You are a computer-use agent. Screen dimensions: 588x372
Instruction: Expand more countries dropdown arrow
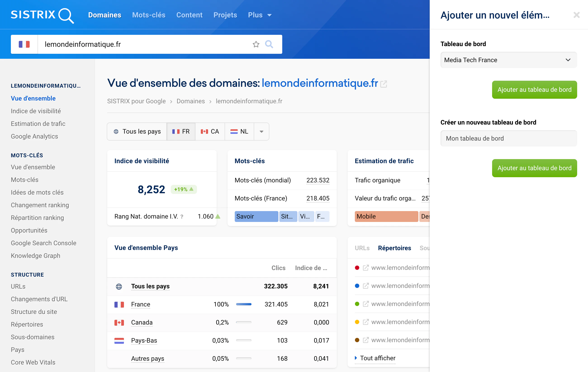point(261,132)
